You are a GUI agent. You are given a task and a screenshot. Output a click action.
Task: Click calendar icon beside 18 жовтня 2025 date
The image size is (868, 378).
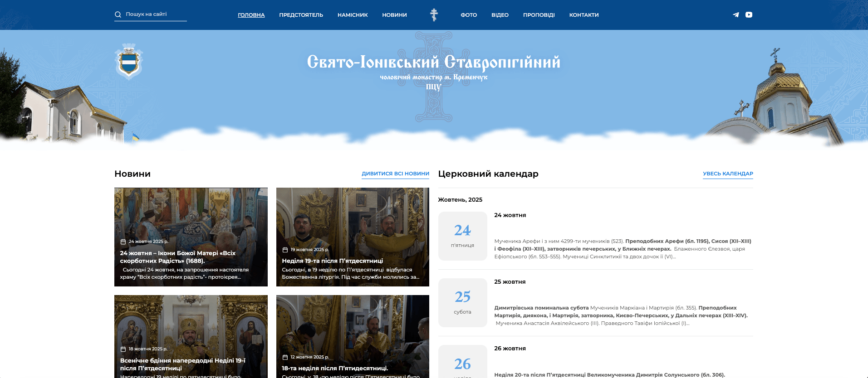[123, 349]
